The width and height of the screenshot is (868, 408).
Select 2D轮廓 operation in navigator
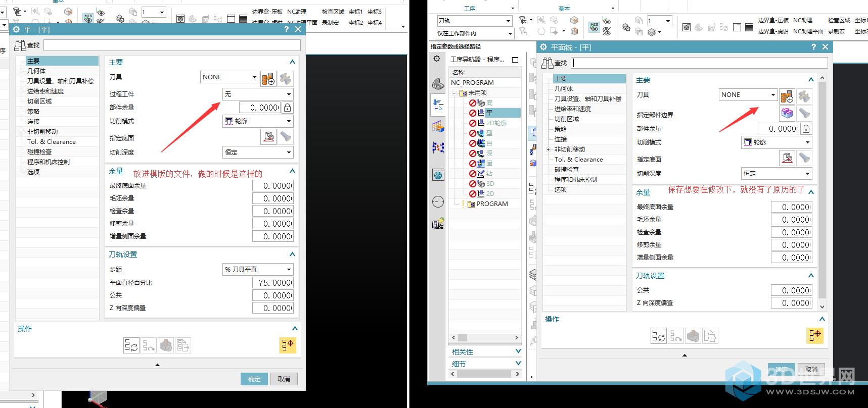pyautogui.click(x=496, y=123)
